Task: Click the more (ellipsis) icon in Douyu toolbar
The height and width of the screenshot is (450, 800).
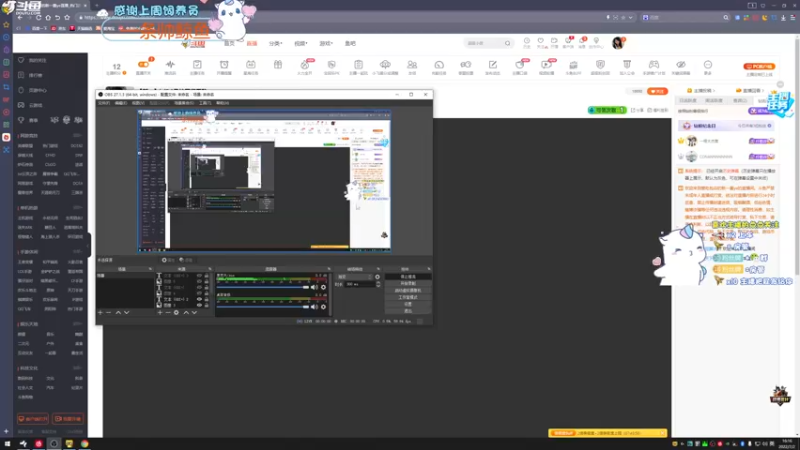Action: coord(708,66)
